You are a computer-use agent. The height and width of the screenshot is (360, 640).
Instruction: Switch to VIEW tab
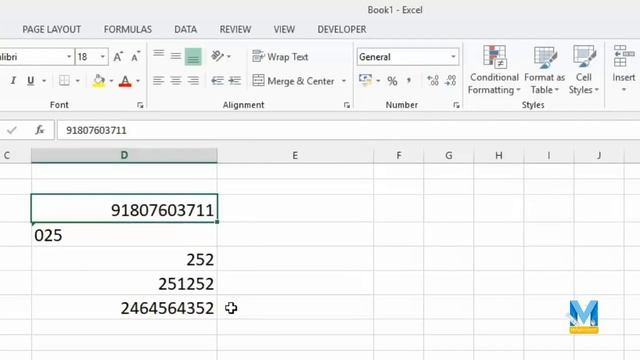[284, 29]
